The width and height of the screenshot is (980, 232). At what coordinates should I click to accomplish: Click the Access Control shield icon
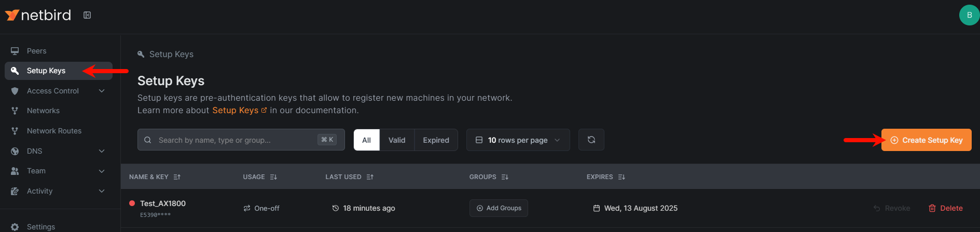tap(15, 91)
